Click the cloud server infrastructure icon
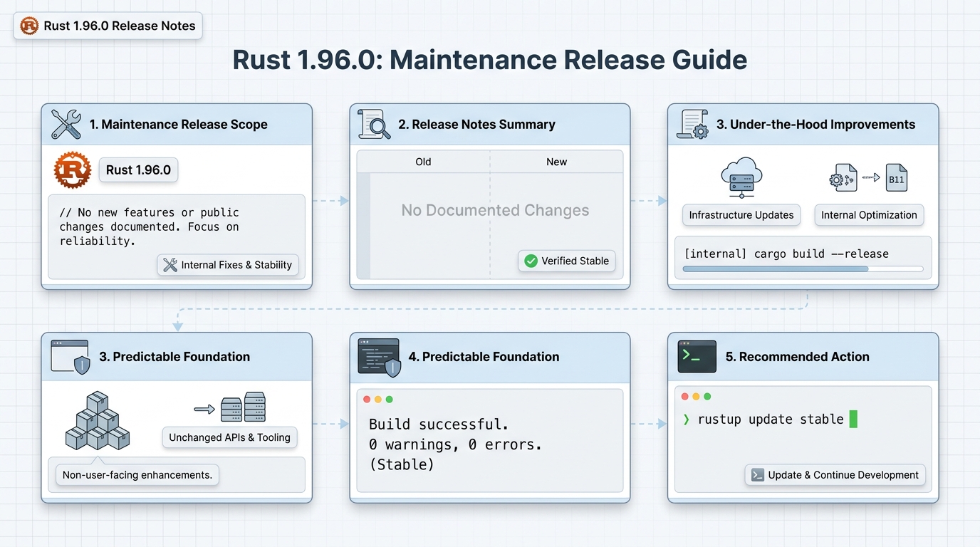This screenshot has width=980, height=547. tap(741, 177)
